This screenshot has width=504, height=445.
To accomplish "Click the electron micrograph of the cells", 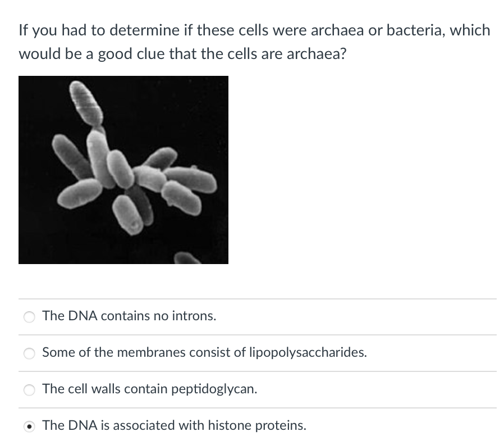I will tap(123, 170).
